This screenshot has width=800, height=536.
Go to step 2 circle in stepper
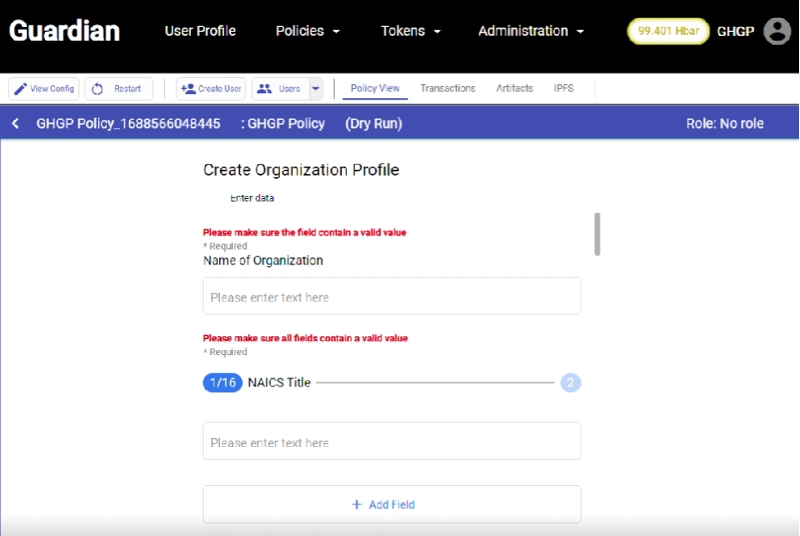click(x=570, y=382)
